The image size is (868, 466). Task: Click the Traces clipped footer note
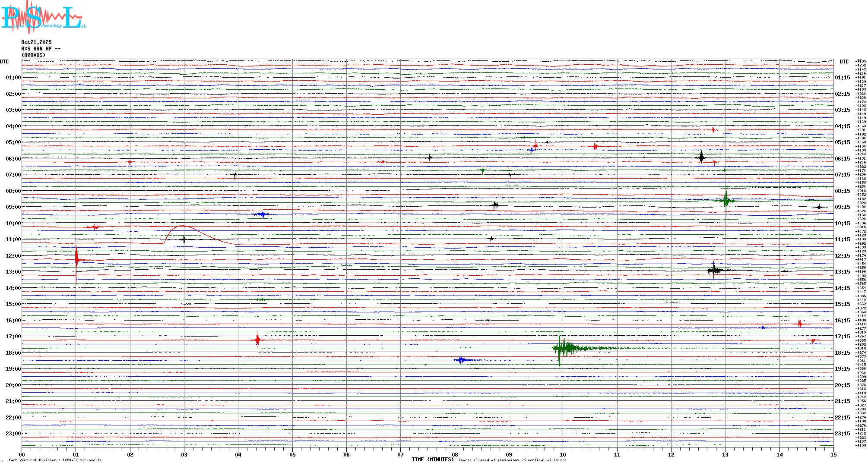click(512, 460)
